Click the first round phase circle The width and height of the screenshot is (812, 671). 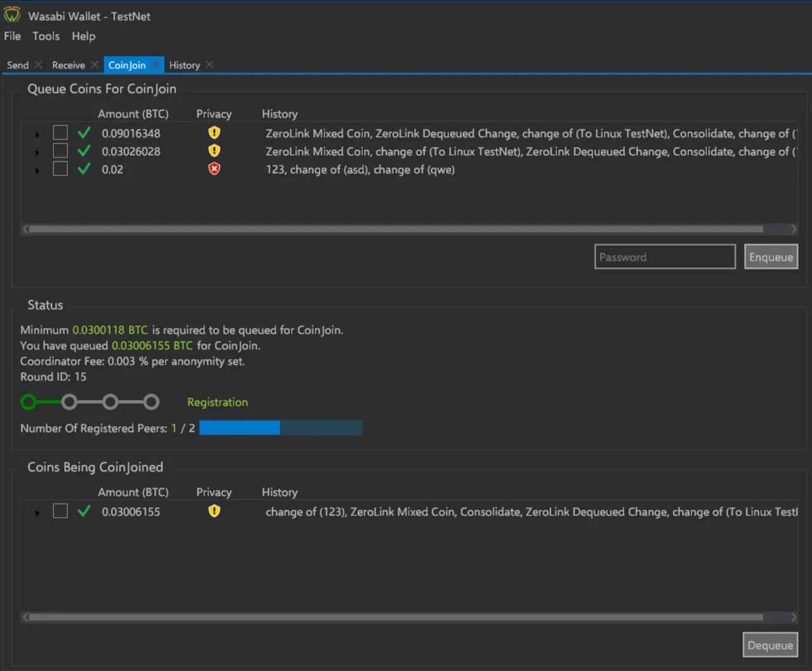pyautogui.click(x=29, y=401)
